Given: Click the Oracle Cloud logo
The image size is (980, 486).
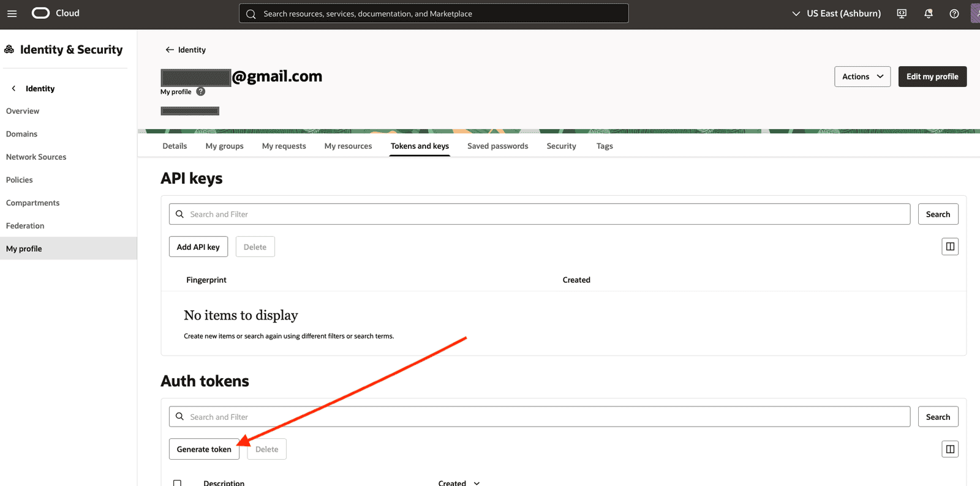Looking at the screenshot, I should pos(56,13).
